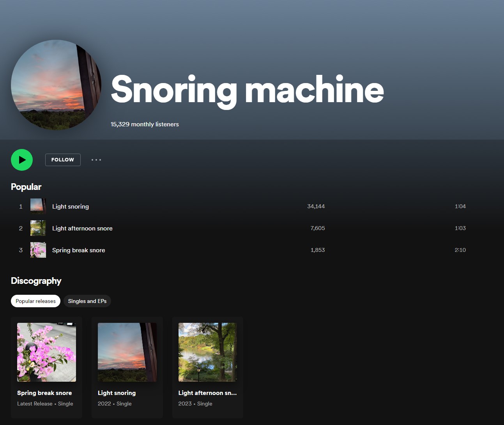The height and width of the screenshot is (425, 504).
Task: Open Light afternoon snore 2023 cover
Action: click(207, 352)
